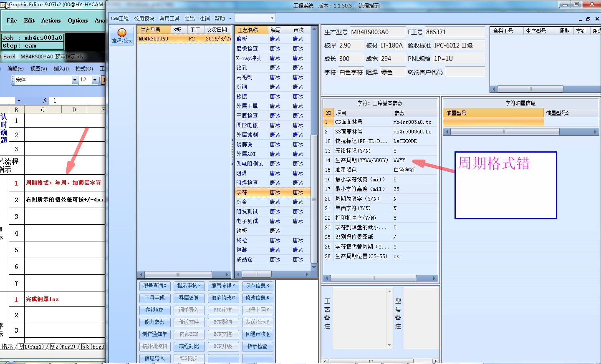Open Excel's 编辑(E) menu
The width and height of the screenshot is (601, 364).
click(15, 69)
